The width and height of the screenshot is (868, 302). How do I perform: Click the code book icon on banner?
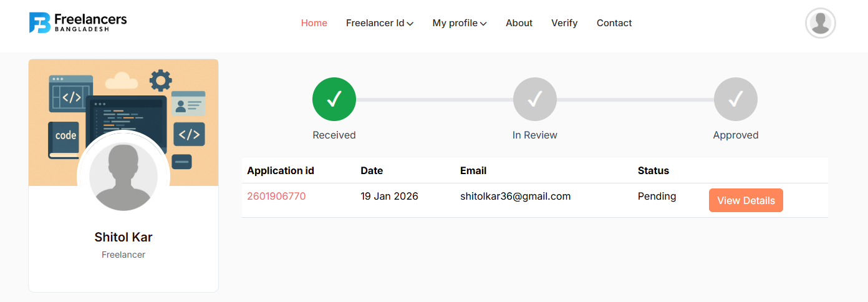(x=64, y=139)
